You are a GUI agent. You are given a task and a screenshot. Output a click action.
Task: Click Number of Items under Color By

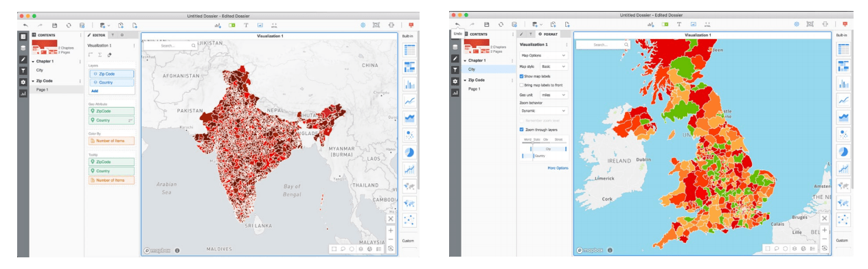coord(111,141)
